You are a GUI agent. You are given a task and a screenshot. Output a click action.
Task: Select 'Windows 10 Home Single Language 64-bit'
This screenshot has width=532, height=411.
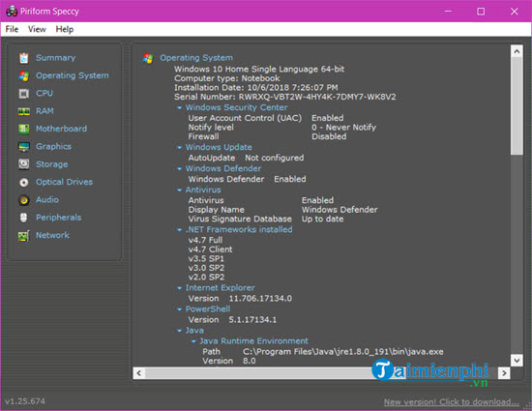[x=259, y=70]
